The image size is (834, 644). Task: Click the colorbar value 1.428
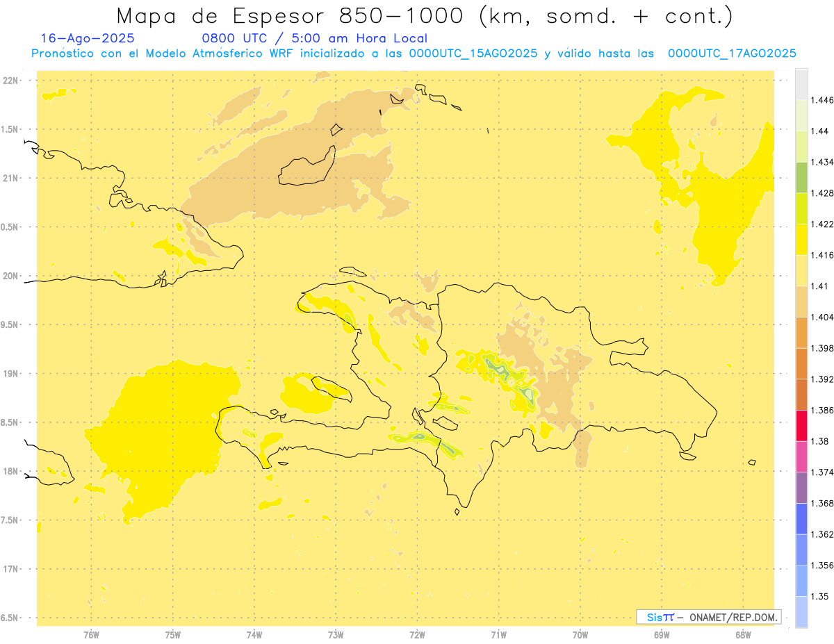coord(822,193)
